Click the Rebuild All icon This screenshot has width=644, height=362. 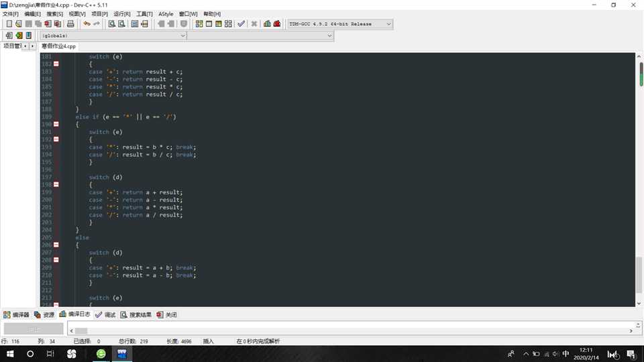coord(228,24)
